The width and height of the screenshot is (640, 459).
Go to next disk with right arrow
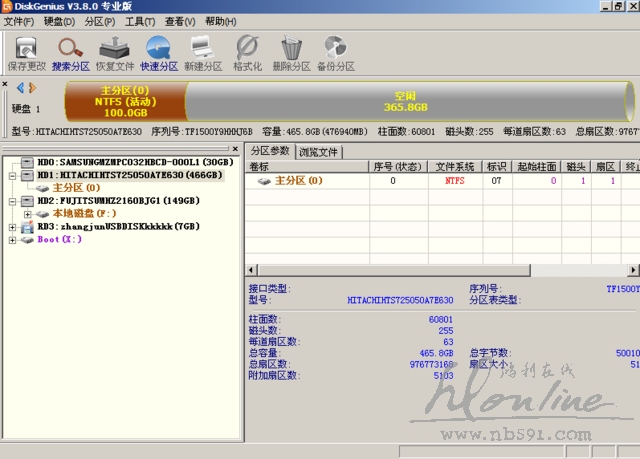[32, 89]
